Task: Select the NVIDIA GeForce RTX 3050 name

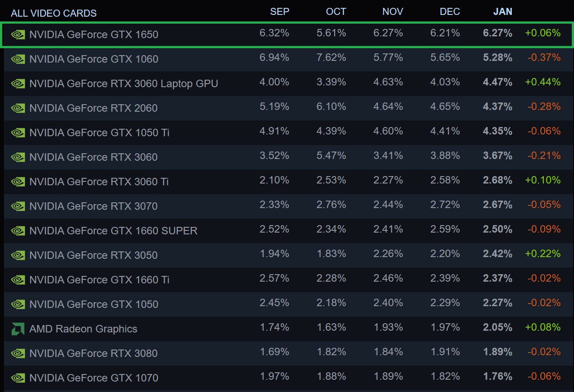Action: tap(93, 255)
